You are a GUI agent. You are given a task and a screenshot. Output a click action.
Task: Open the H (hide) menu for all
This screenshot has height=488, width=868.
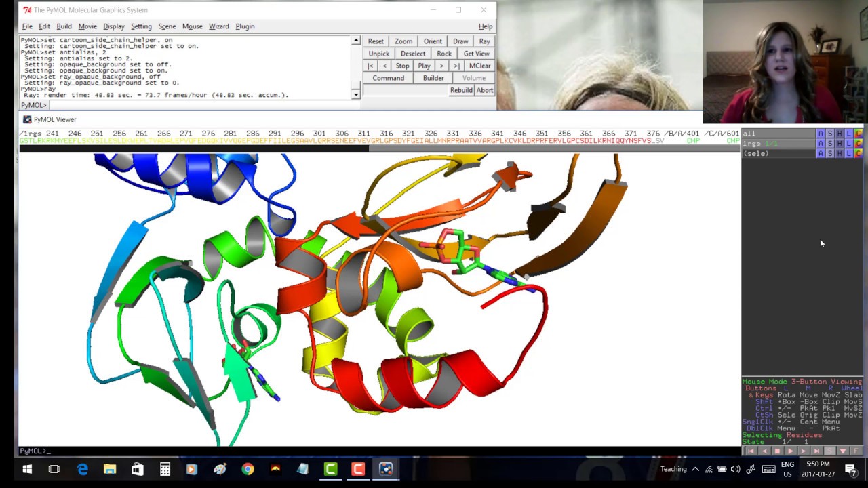coord(840,134)
